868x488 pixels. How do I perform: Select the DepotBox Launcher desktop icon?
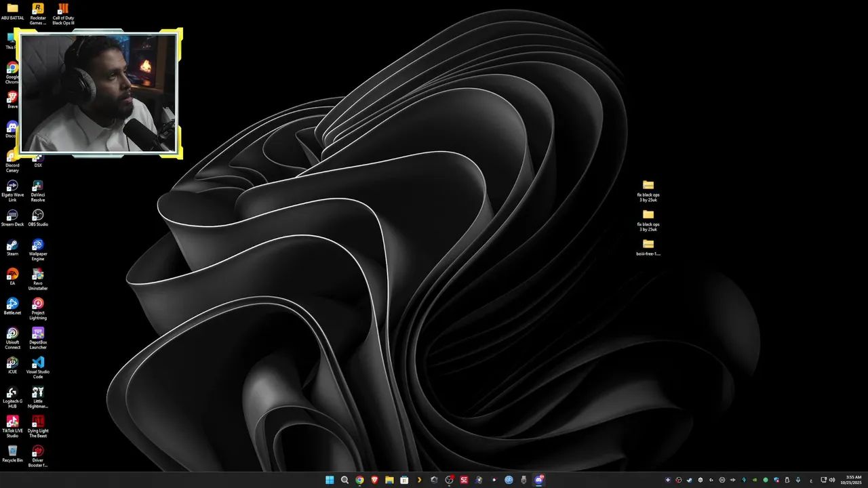tap(38, 338)
